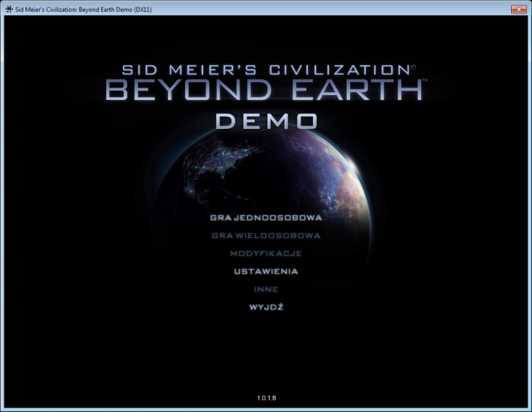This screenshot has width=532, height=412.
Task: Click the Civilization app icon in title bar
Action: [x=9, y=9]
